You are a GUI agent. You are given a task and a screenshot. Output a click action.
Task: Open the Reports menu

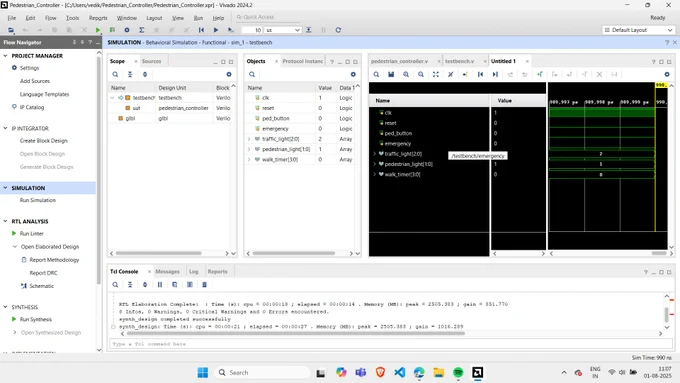click(98, 18)
